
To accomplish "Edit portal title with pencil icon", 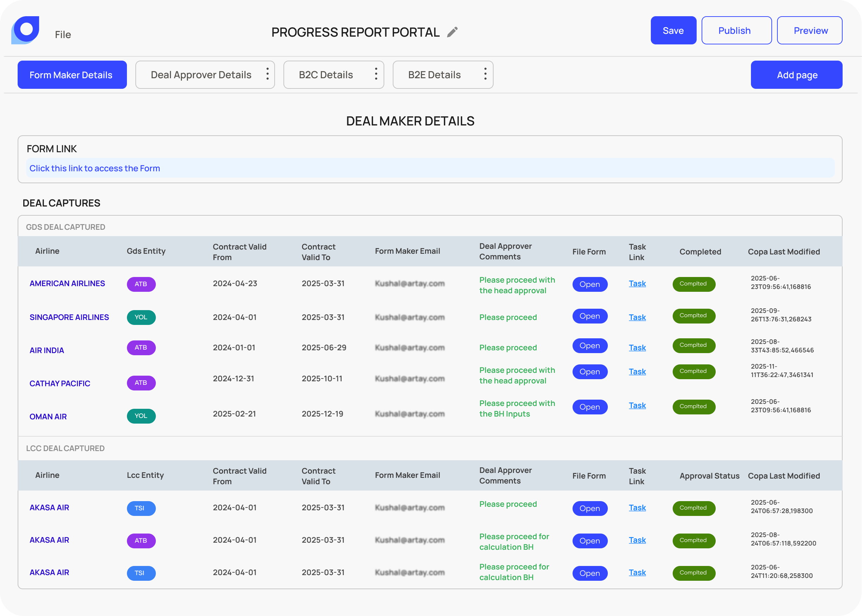I will (x=452, y=32).
